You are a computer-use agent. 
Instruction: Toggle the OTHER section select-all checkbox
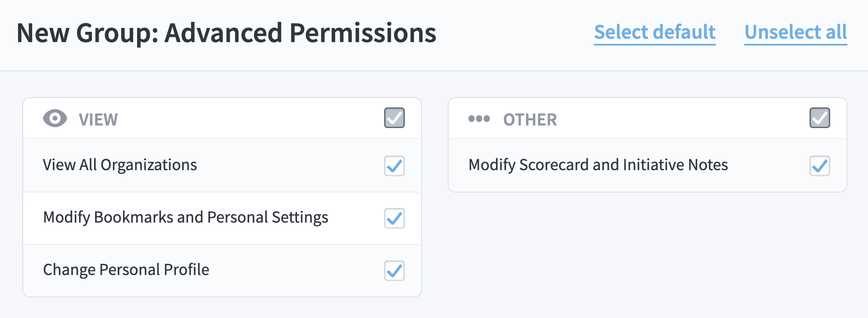click(820, 118)
